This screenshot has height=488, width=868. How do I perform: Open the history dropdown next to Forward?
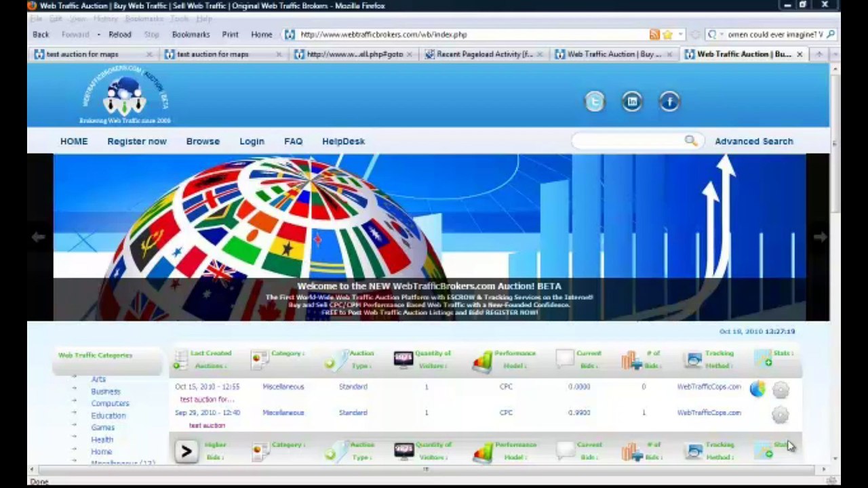pyautogui.click(x=98, y=35)
